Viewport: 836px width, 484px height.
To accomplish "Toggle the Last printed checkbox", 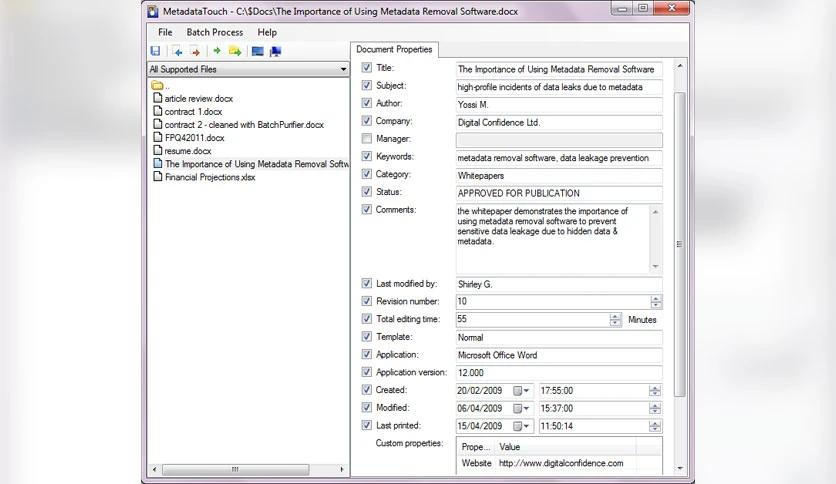I will pos(366,425).
